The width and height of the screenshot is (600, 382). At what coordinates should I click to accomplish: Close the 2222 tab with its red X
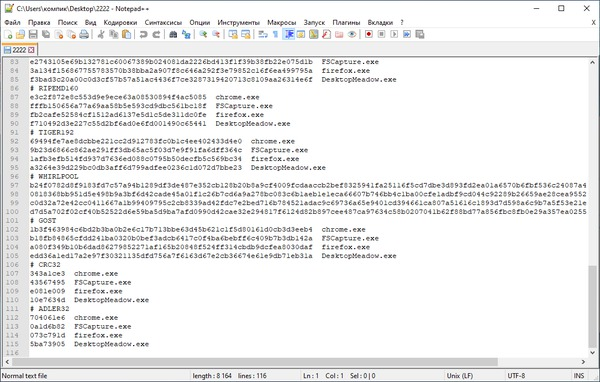coord(31,50)
